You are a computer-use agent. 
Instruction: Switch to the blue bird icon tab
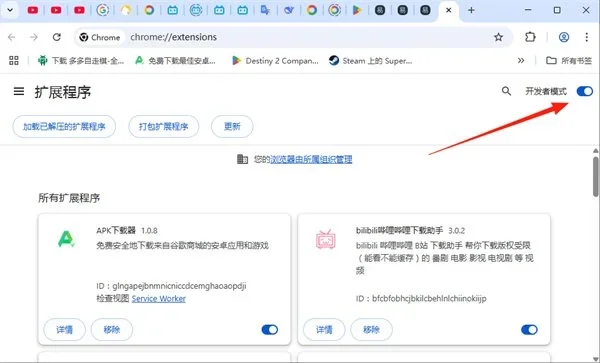tap(289, 10)
